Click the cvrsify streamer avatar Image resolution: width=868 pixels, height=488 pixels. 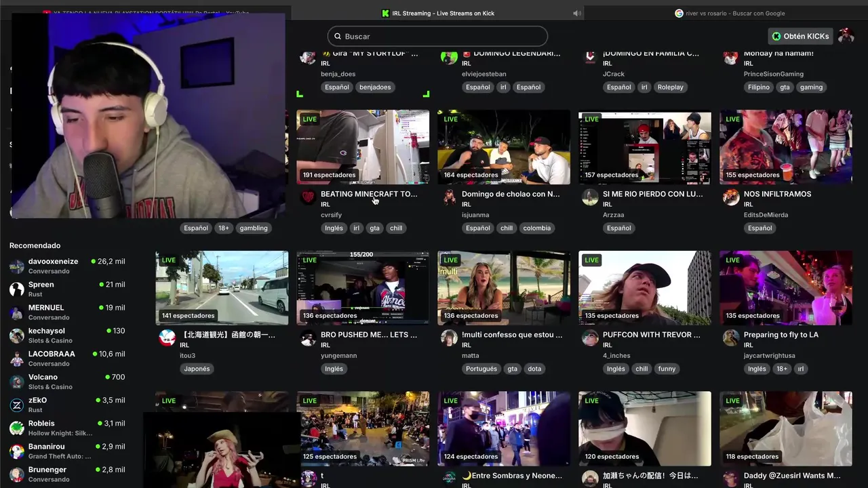tap(308, 197)
